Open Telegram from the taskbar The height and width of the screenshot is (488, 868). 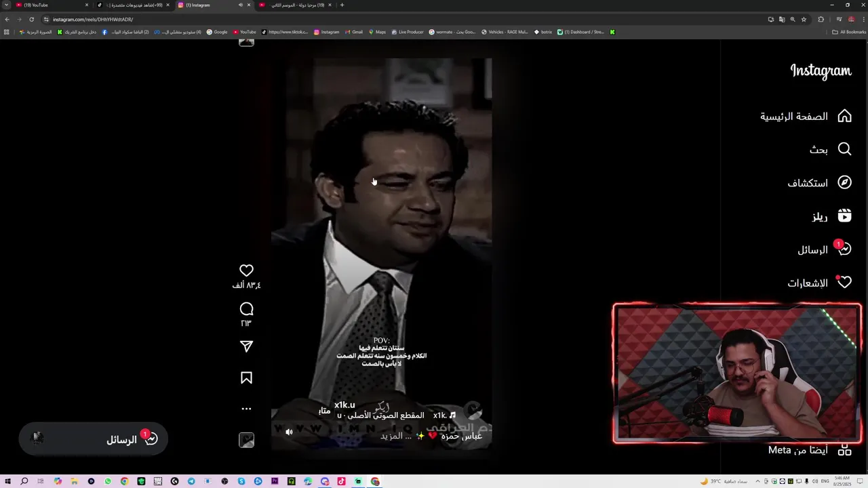[191, 481]
